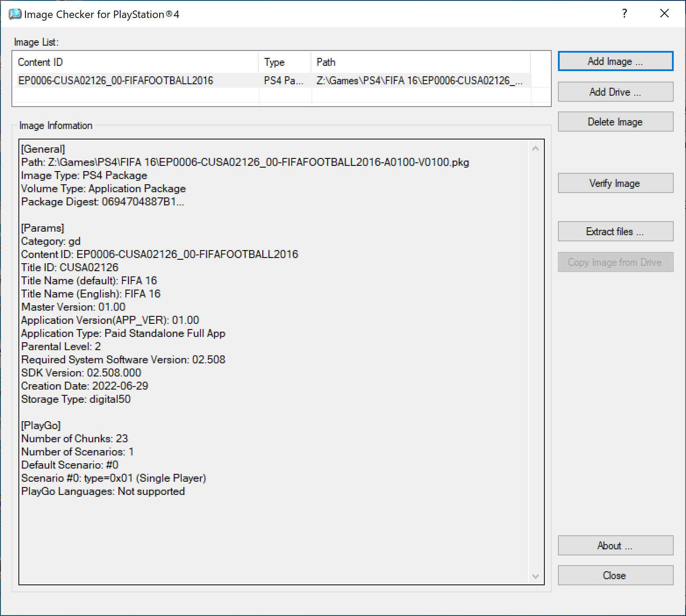
Task: Click 'Parental Level: 2' line
Action: point(61,347)
